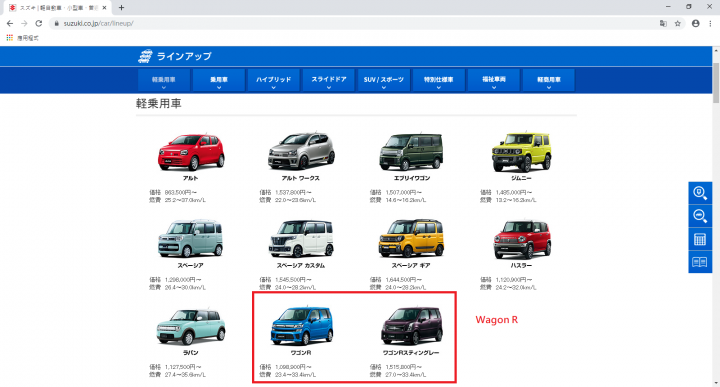Expand the 軽商用車 navigation dropdown
Image resolution: width=720 pixels, height=387 pixels.
[x=549, y=80]
